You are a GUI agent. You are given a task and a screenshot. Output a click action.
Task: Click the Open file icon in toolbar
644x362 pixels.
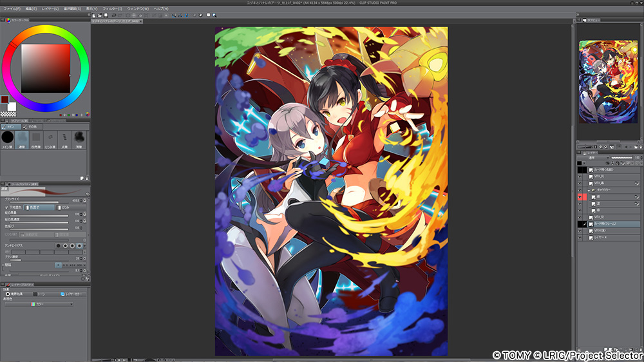tap(100, 15)
